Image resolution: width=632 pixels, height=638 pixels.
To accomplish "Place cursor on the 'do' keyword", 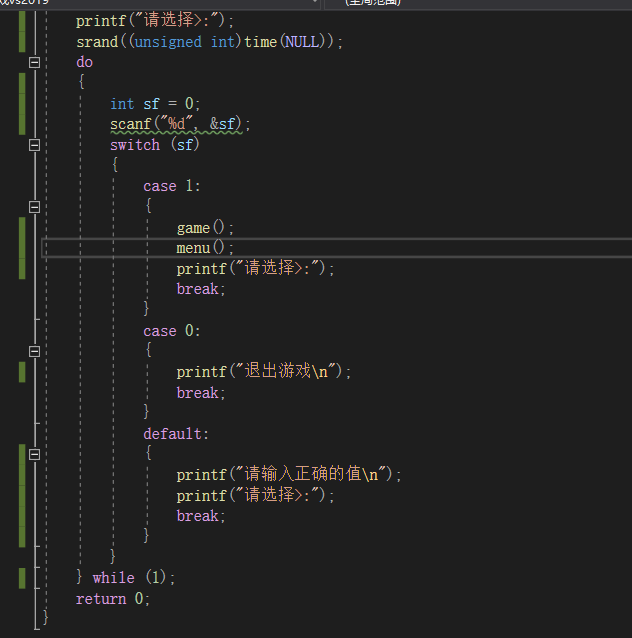I will 85,62.
